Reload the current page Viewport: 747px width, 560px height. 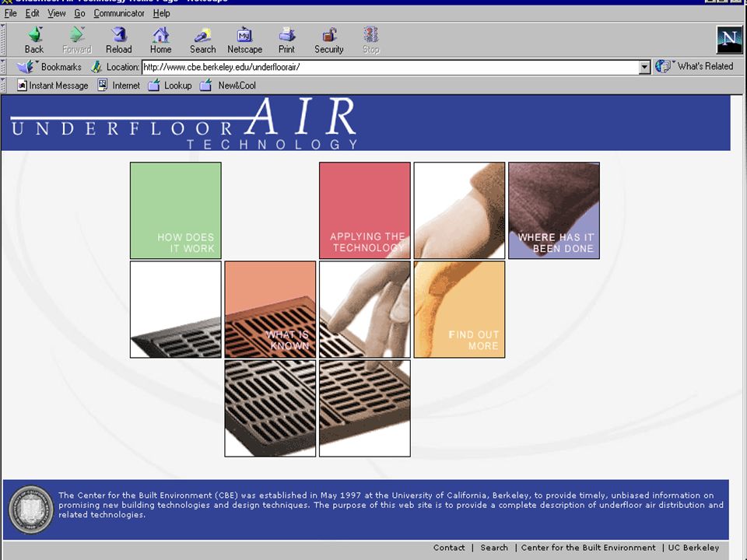(x=118, y=40)
